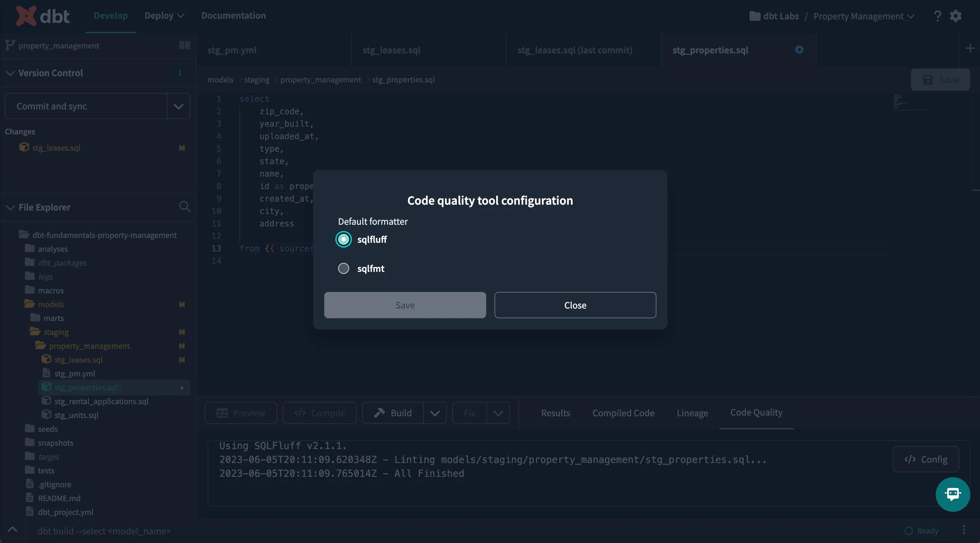980x543 pixels.
Task: Click the Fix button
Action: [470, 413]
